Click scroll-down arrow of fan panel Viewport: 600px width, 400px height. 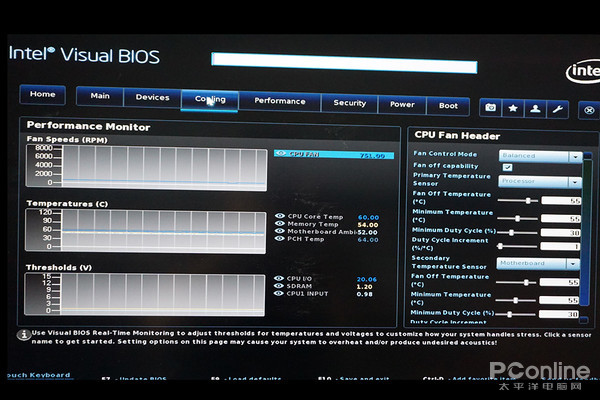pyautogui.click(x=584, y=320)
